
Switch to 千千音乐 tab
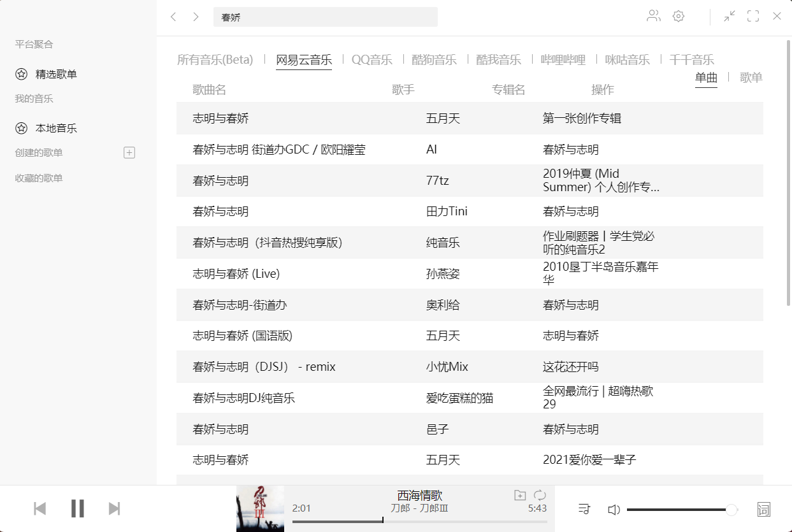(x=692, y=60)
